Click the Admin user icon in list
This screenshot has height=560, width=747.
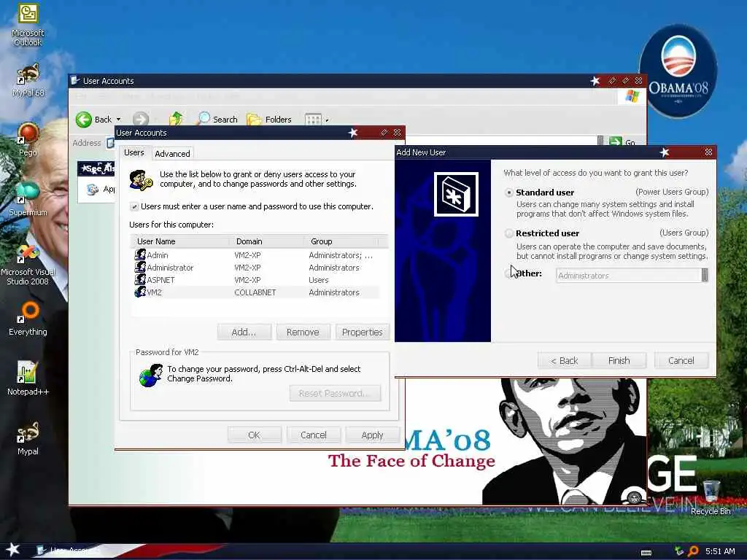[140, 254]
